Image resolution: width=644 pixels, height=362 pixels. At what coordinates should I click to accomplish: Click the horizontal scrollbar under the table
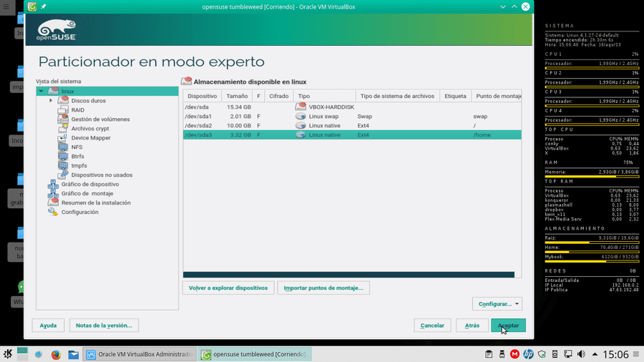[348, 275]
